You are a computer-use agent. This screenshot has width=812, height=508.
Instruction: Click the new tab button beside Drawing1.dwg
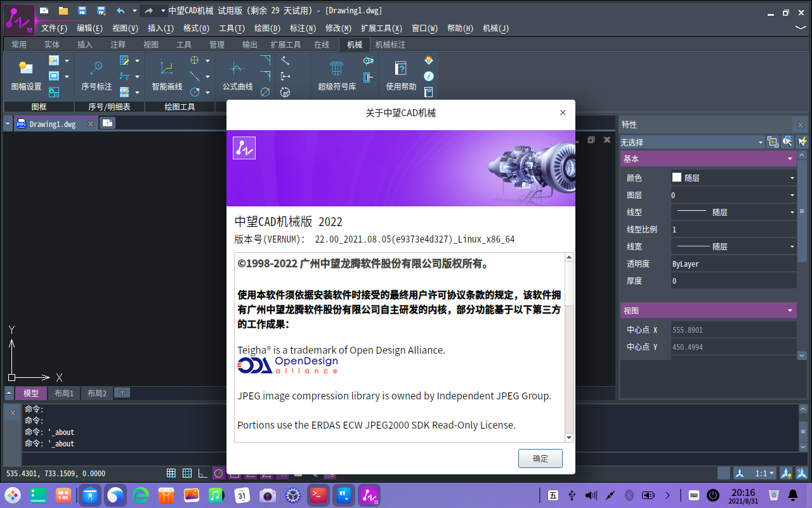tap(108, 123)
